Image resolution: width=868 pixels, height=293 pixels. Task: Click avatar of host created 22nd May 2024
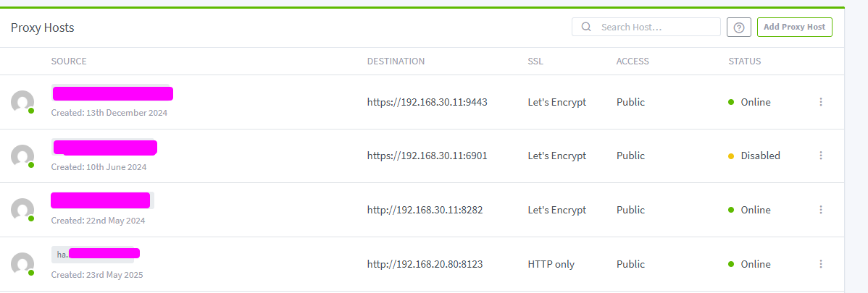coord(22,210)
